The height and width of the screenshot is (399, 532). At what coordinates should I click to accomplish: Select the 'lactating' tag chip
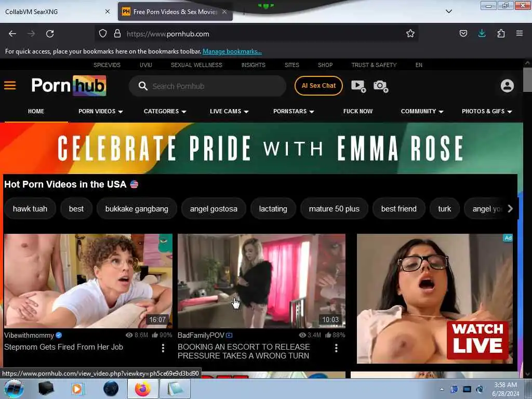pos(273,209)
